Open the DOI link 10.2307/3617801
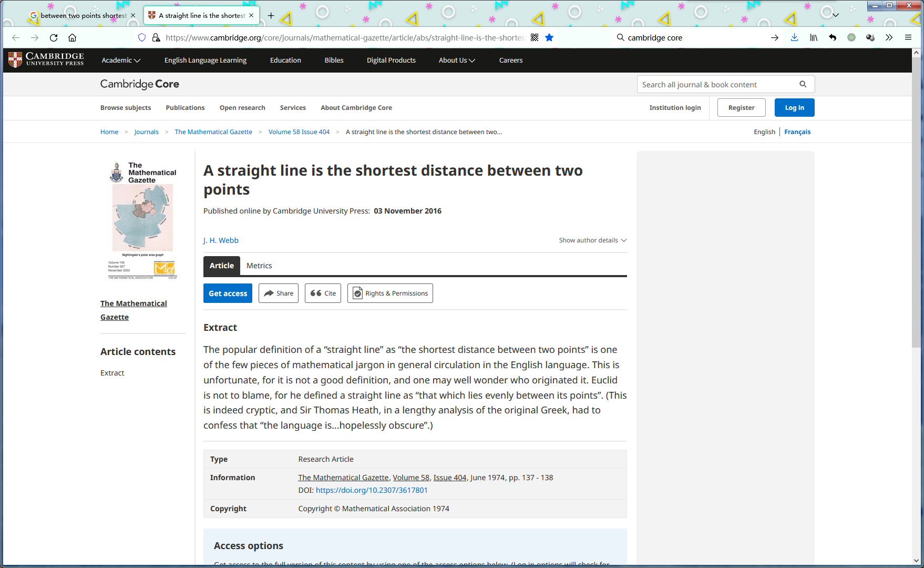The image size is (924, 568). click(x=372, y=490)
